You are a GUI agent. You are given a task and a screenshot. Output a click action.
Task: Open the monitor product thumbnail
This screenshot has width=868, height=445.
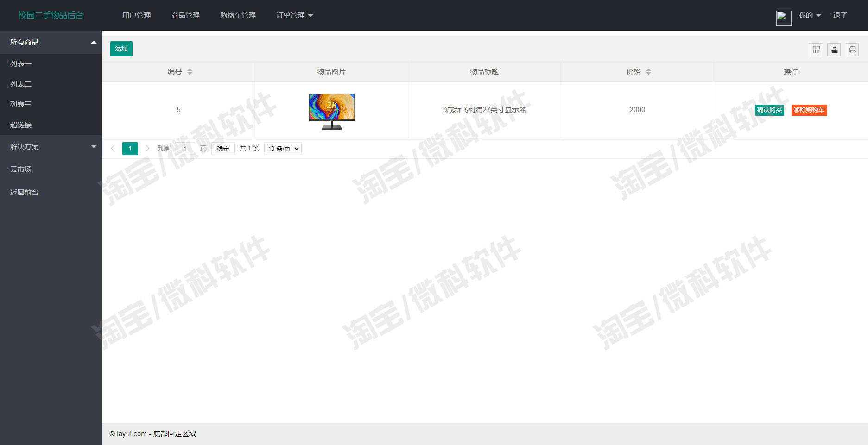click(332, 111)
